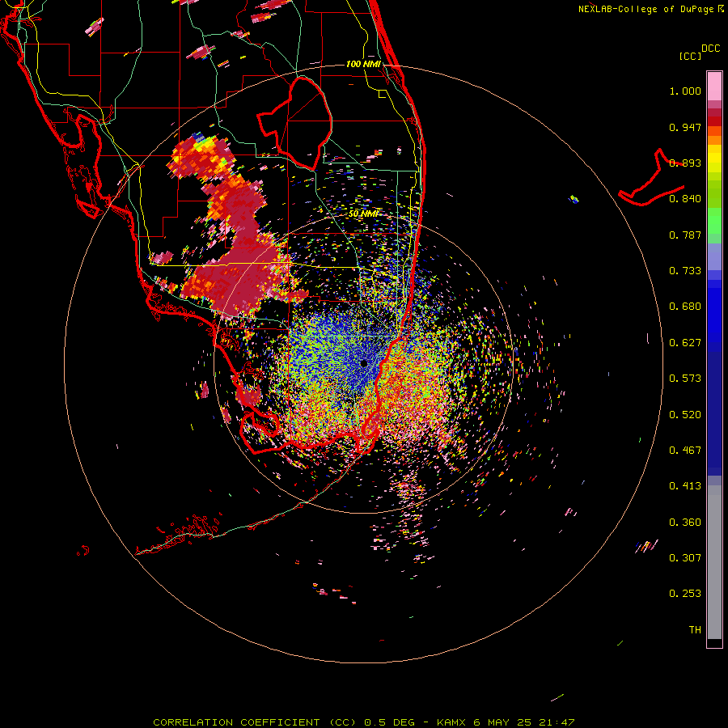The height and width of the screenshot is (728, 728).
Task: Select the 0.253 scale value
Action: (x=685, y=594)
